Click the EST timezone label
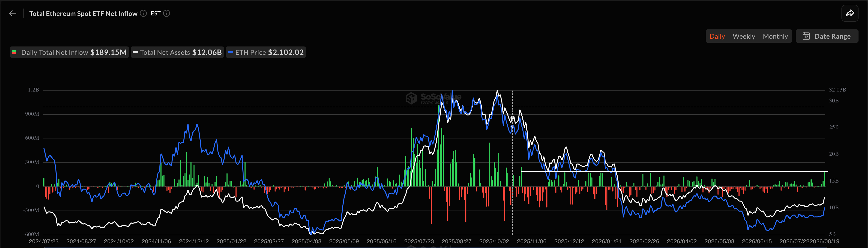 coord(155,14)
